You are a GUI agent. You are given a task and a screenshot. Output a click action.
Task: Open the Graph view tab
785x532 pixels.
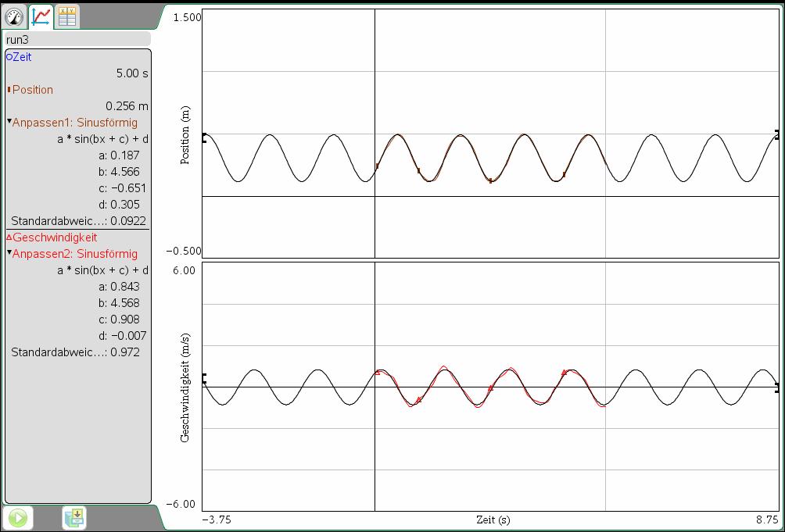point(41,15)
